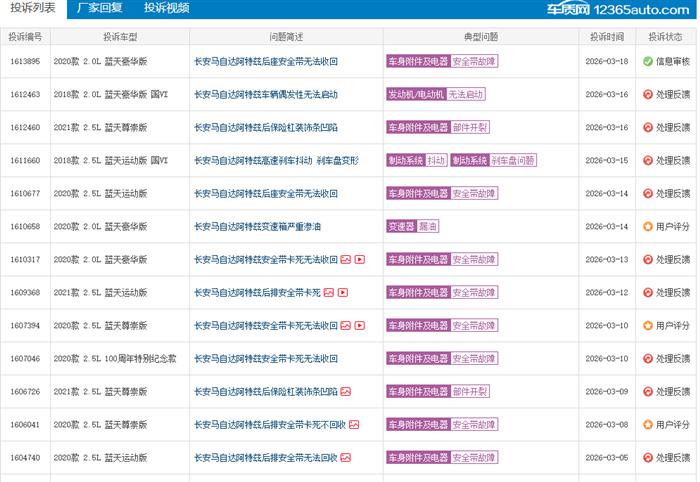Play video icon for complaint 1609368
This screenshot has width=700, height=482.
[x=342, y=293]
